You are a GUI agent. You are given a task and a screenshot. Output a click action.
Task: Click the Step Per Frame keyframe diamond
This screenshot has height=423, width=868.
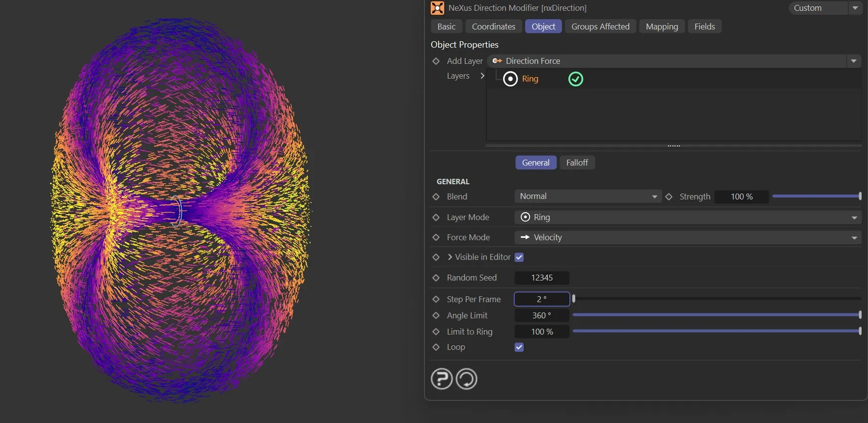point(436,299)
